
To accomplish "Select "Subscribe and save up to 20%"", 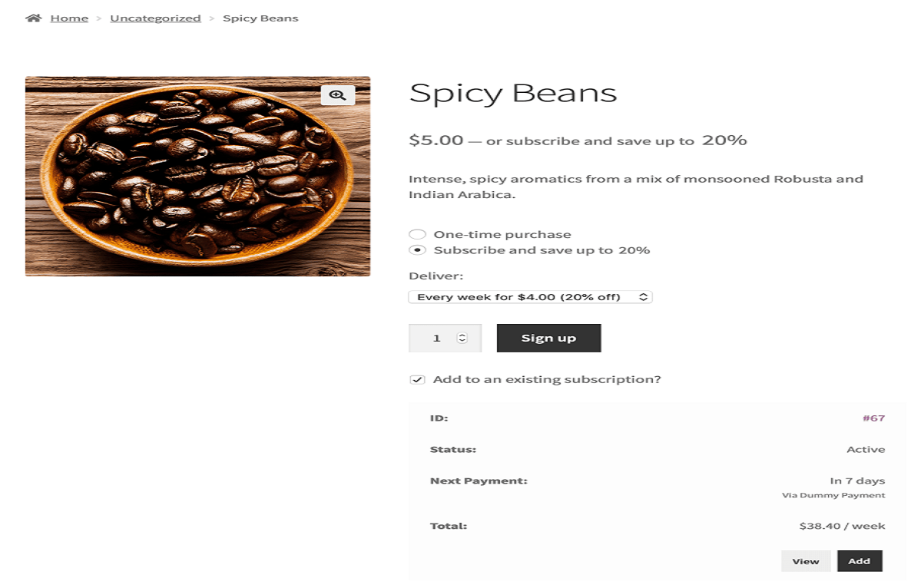I will tap(416, 249).
